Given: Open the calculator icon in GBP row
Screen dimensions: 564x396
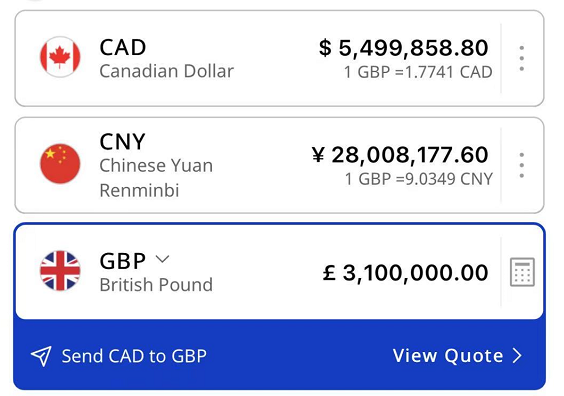Looking at the screenshot, I should point(522,272).
